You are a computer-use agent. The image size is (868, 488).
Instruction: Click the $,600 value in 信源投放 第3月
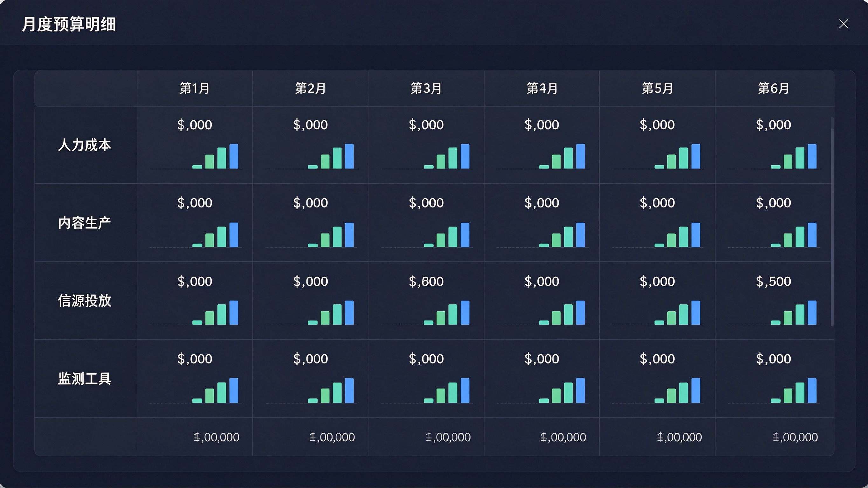[x=426, y=281]
